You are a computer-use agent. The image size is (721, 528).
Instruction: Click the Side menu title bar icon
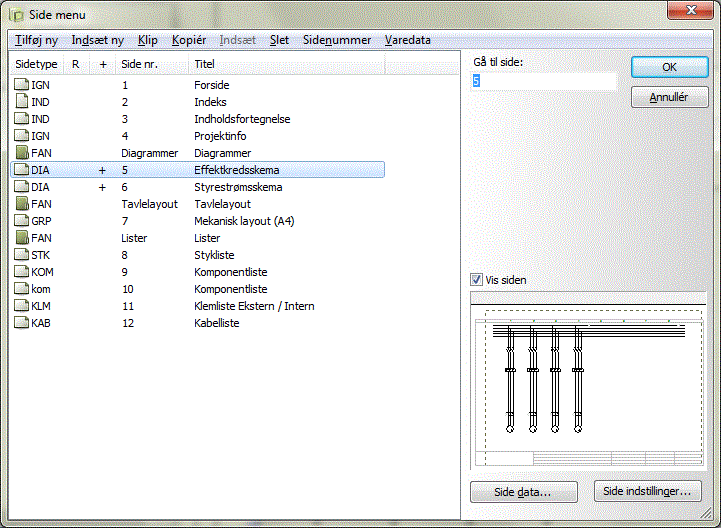point(16,15)
